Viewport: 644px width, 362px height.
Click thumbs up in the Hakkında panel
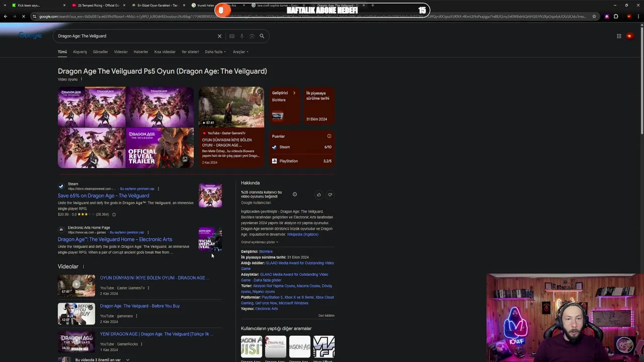(x=318, y=195)
